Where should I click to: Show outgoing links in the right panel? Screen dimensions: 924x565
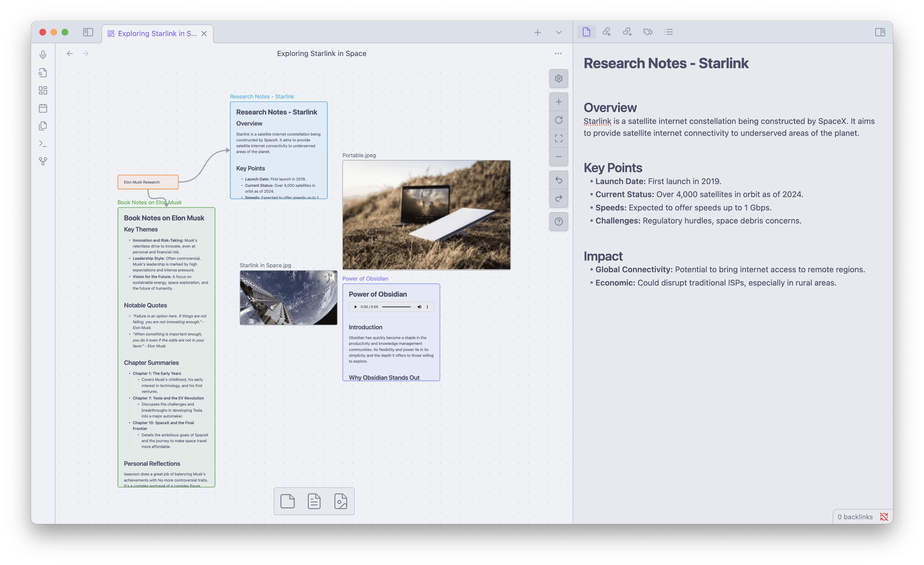coord(627,32)
